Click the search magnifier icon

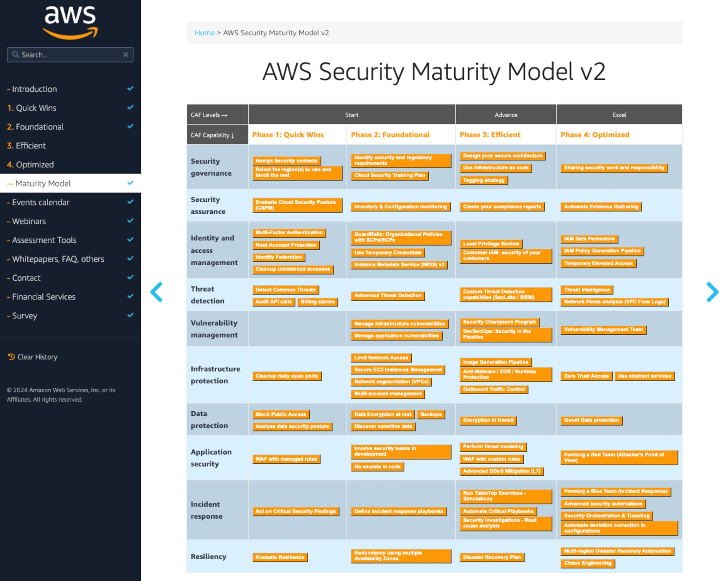pos(16,55)
